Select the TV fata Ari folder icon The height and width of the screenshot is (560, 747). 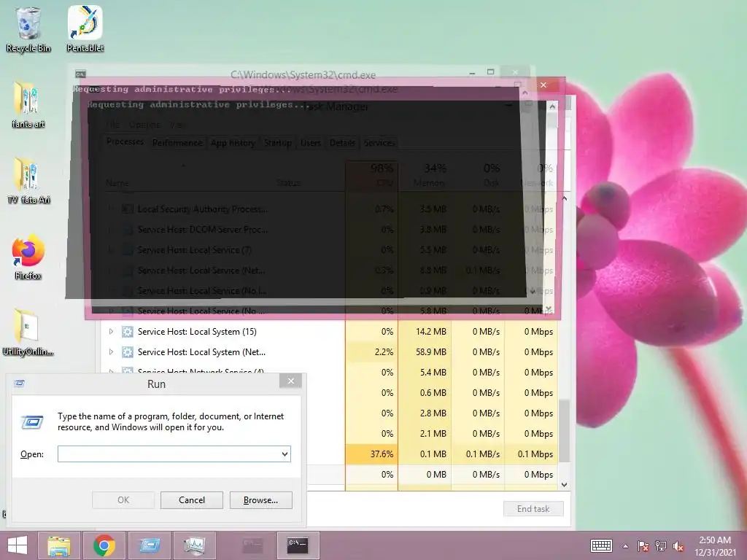click(28, 181)
